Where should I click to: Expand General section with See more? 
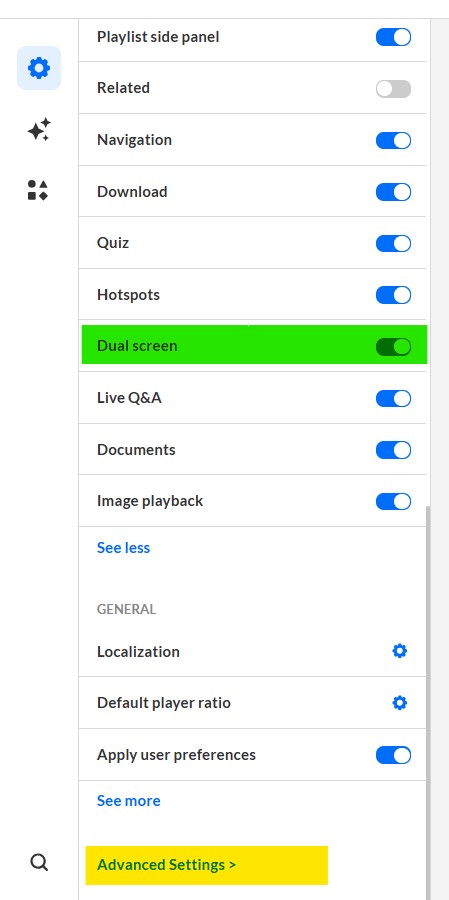click(x=129, y=801)
